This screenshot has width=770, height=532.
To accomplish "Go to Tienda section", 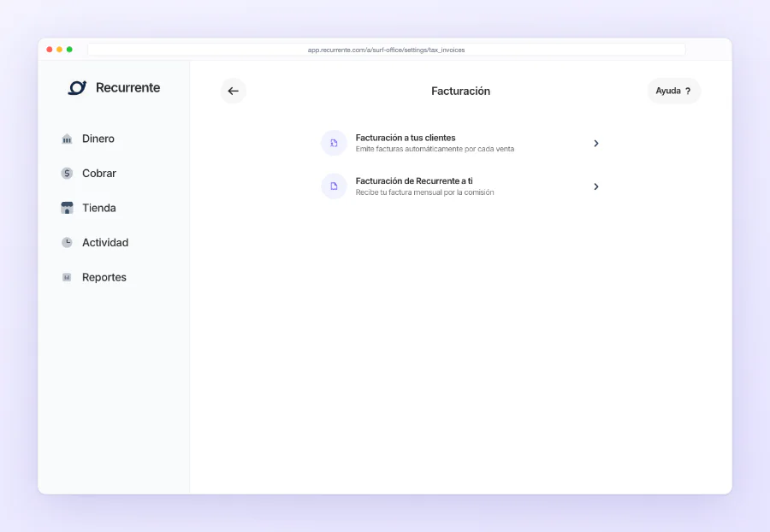I will point(99,208).
